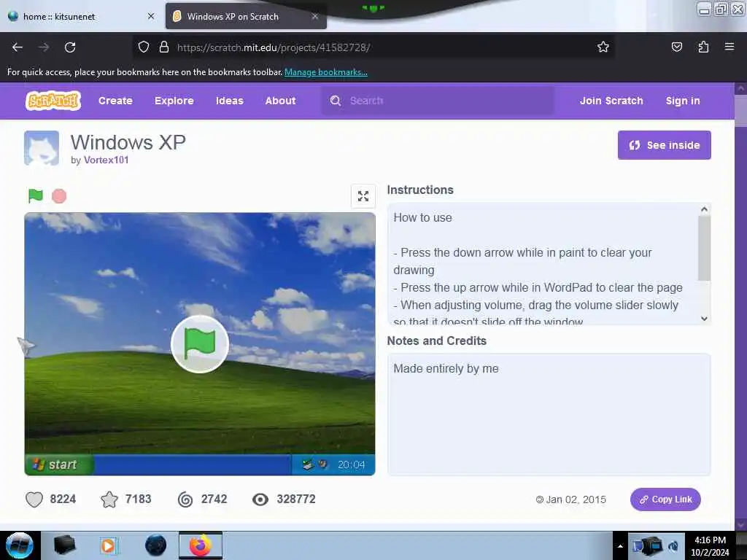Click the views eye icon

pyautogui.click(x=260, y=499)
